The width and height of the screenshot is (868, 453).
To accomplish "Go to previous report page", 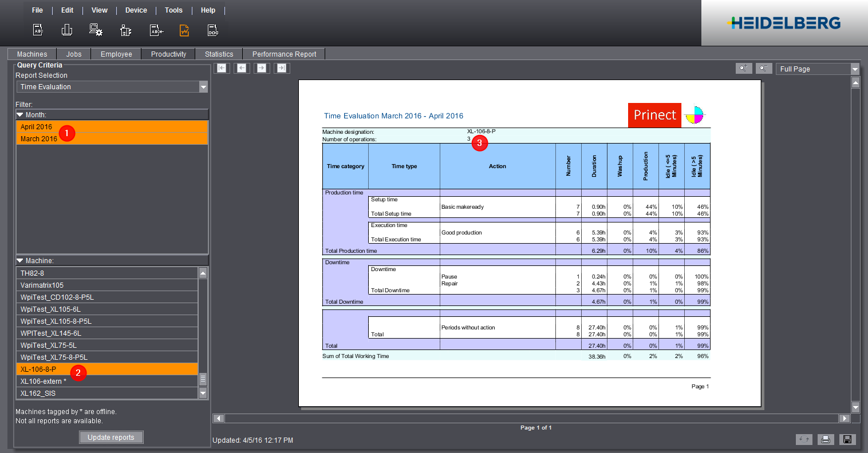I will tap(242, 68).
